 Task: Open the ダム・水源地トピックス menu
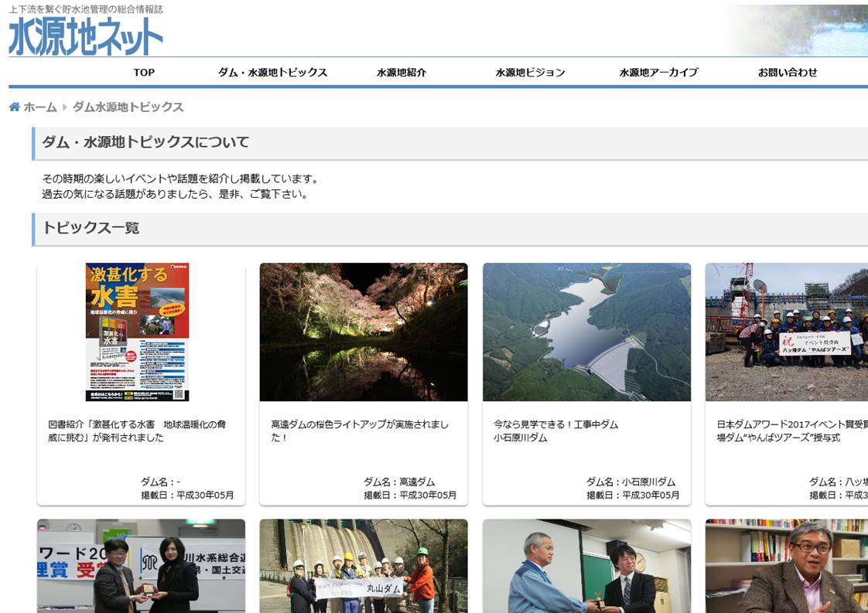coord(272,73)
